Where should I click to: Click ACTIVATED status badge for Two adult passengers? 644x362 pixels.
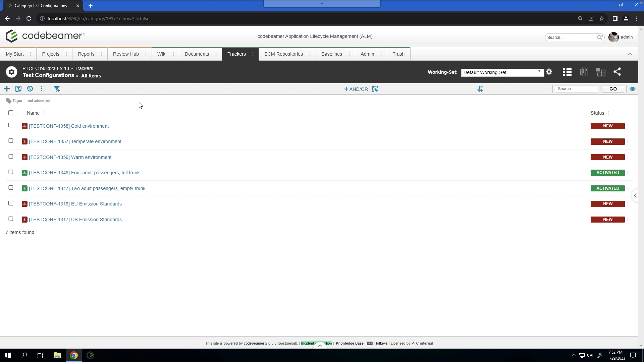[x=608, y=188]
